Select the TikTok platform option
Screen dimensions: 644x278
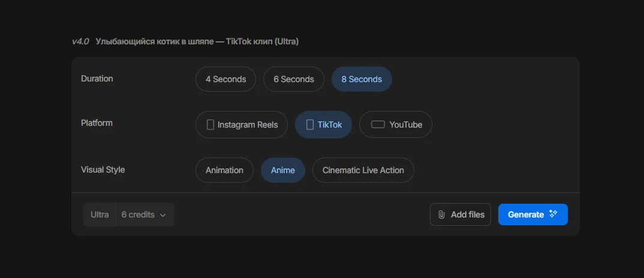323,125
